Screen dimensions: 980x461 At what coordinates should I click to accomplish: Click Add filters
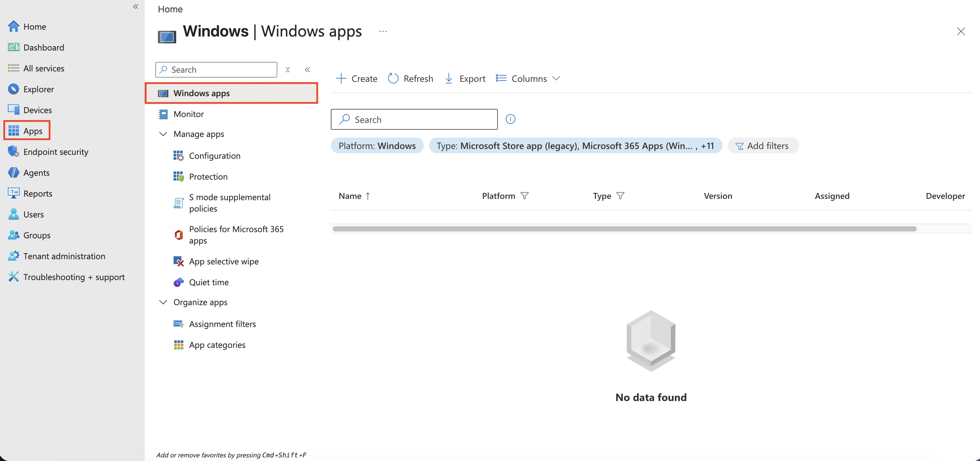click(x=763, y=146)
